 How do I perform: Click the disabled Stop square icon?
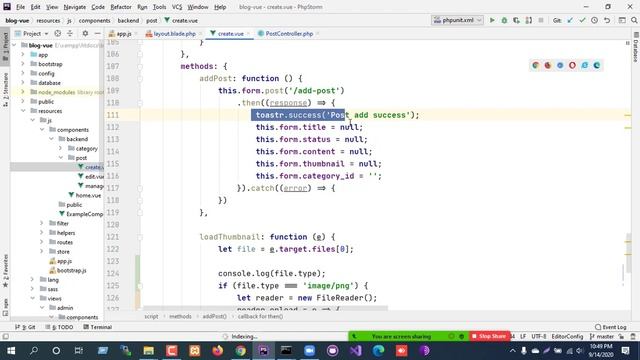coord(541,20)
